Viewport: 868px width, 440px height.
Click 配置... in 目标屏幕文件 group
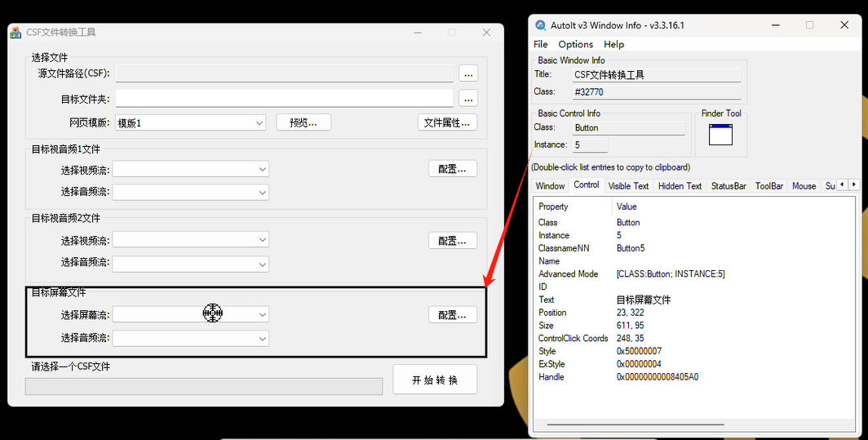452,315
